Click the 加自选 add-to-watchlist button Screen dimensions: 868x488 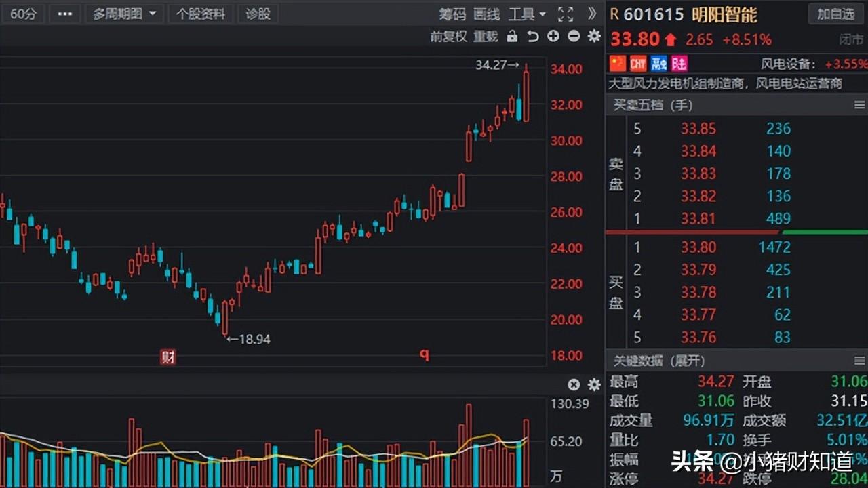tap(835, 14)
